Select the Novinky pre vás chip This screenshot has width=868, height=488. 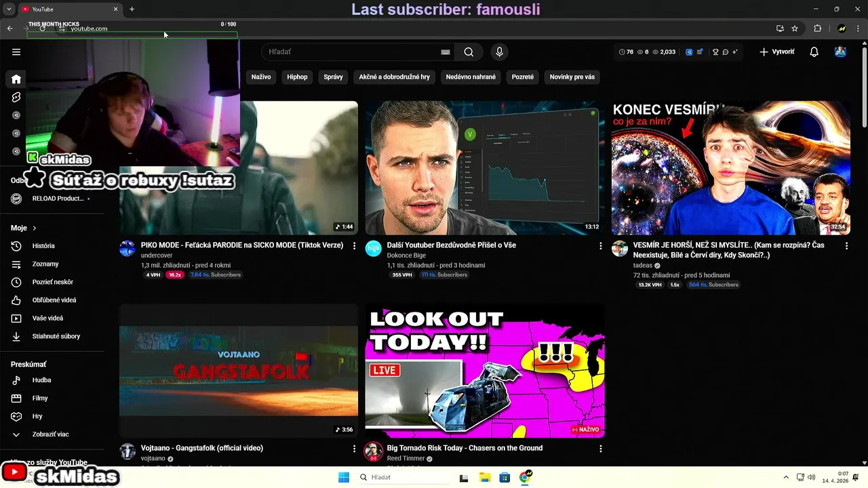572,77
